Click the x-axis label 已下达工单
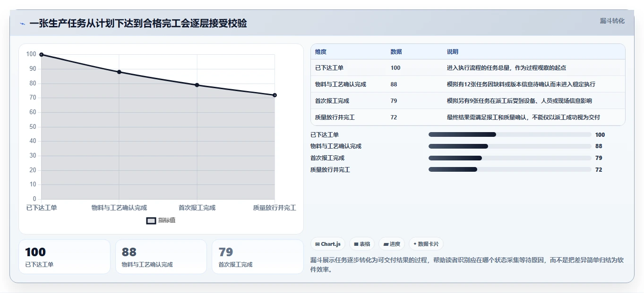The width and height of the screenshot is (644, 293). click(x=42, y=208)
